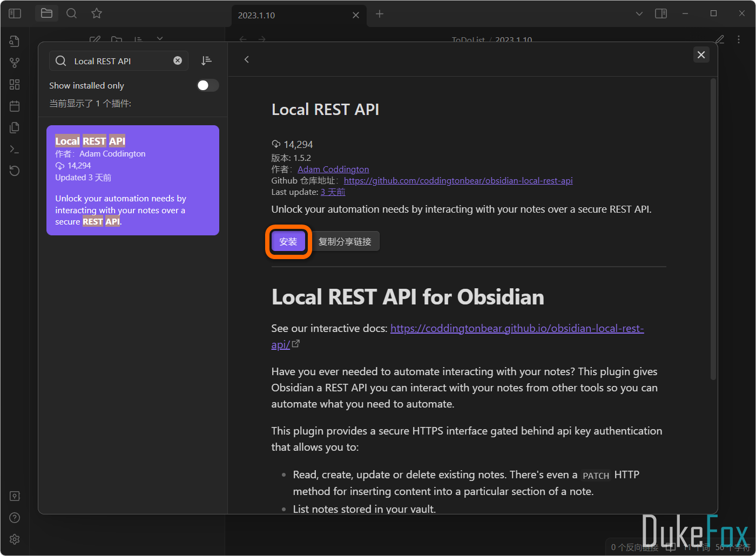Click the back chevron in the plugin detail pane

tap(247, 59)
